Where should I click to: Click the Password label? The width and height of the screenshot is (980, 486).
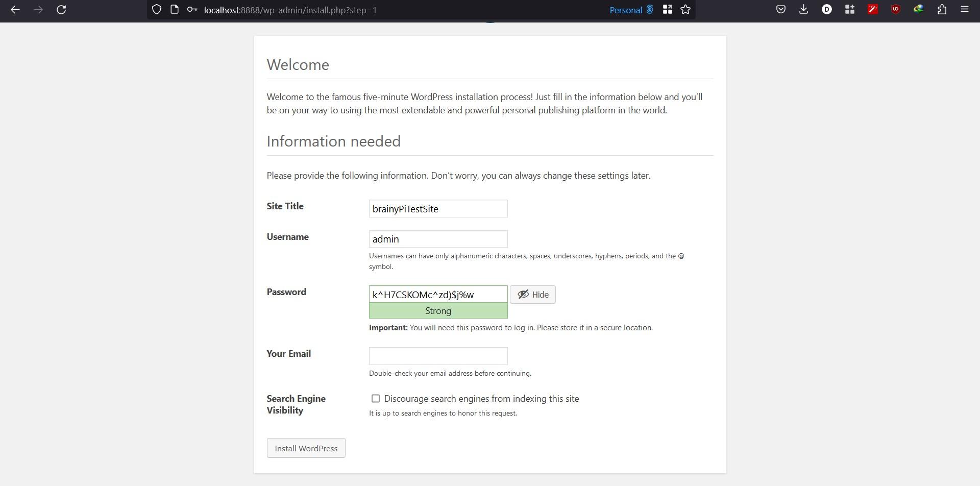point(286,292)
